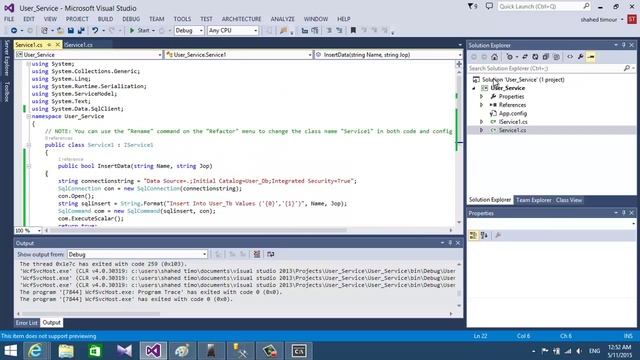Open the Toolbox side tab
The height and width of the screenshot is (360, 640).
coord(7,91)
